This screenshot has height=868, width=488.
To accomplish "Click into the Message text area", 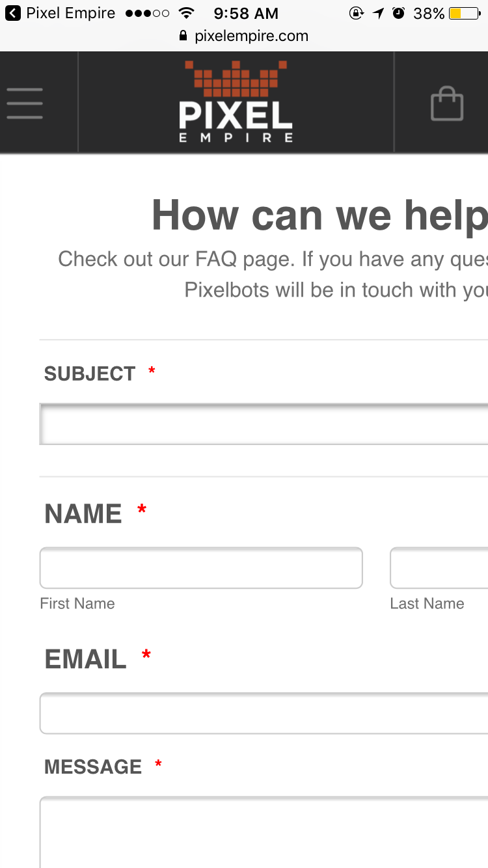I will click(x=264, y=833).
